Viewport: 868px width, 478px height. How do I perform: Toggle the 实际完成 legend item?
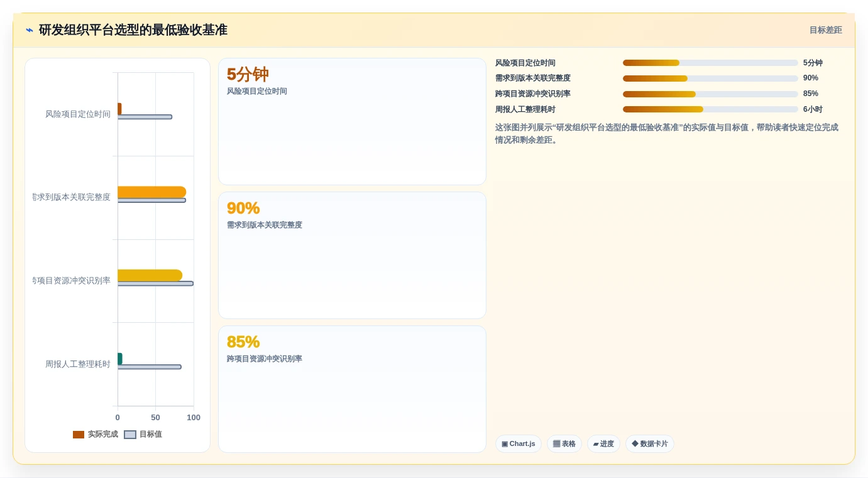[96, 434]
